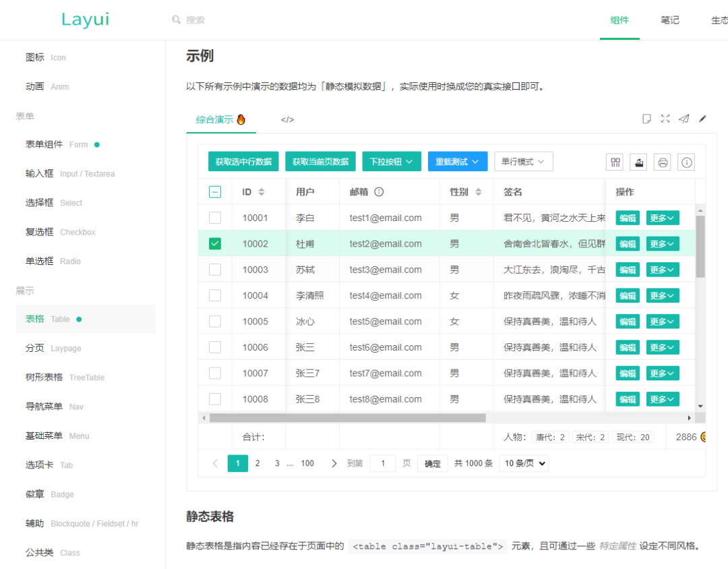Viewport: 728px width, 569px height.
Task: Click the export table data icon
Action: [x=638, y=162]
